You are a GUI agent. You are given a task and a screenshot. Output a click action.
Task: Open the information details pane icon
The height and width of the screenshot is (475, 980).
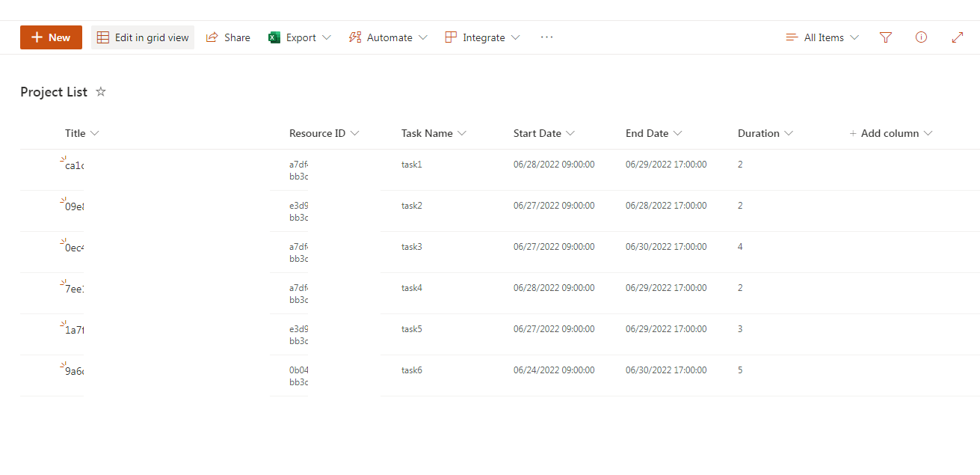pos(921,37)
